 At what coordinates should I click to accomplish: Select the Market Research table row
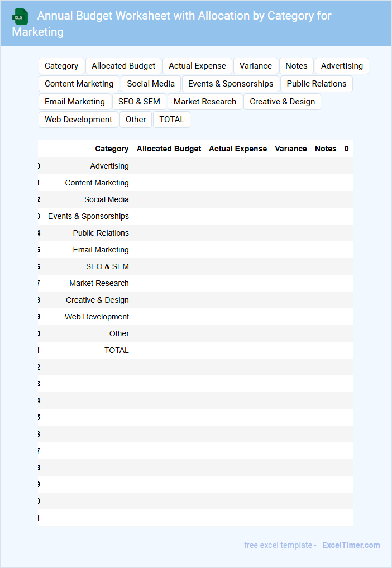tap(195, 283)
